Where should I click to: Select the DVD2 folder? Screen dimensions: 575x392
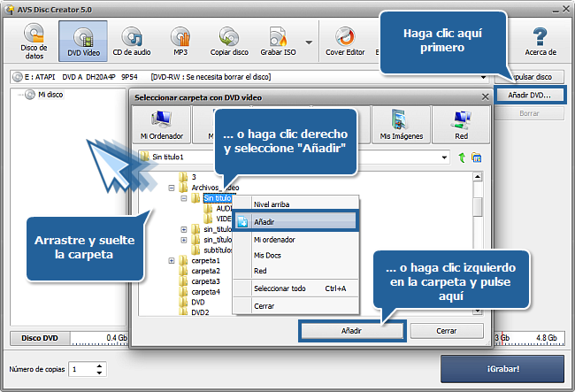pyautogui.click(x=200, y=312)
